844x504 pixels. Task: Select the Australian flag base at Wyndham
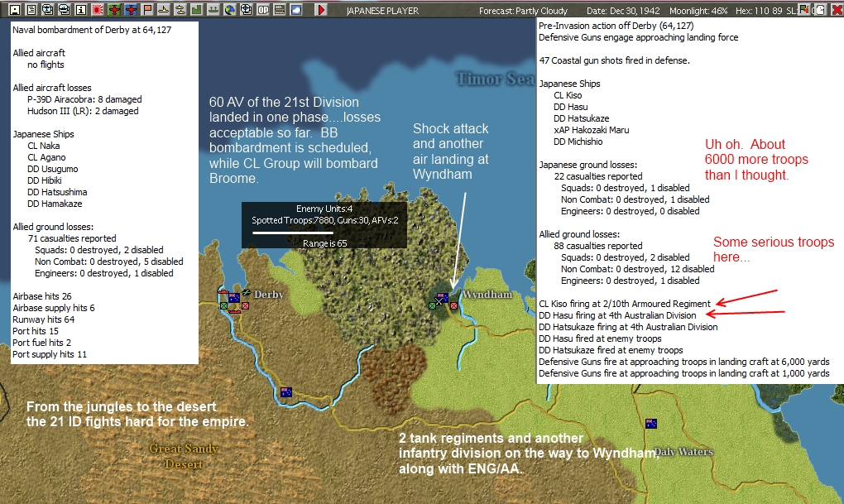[x=443, y=297]
